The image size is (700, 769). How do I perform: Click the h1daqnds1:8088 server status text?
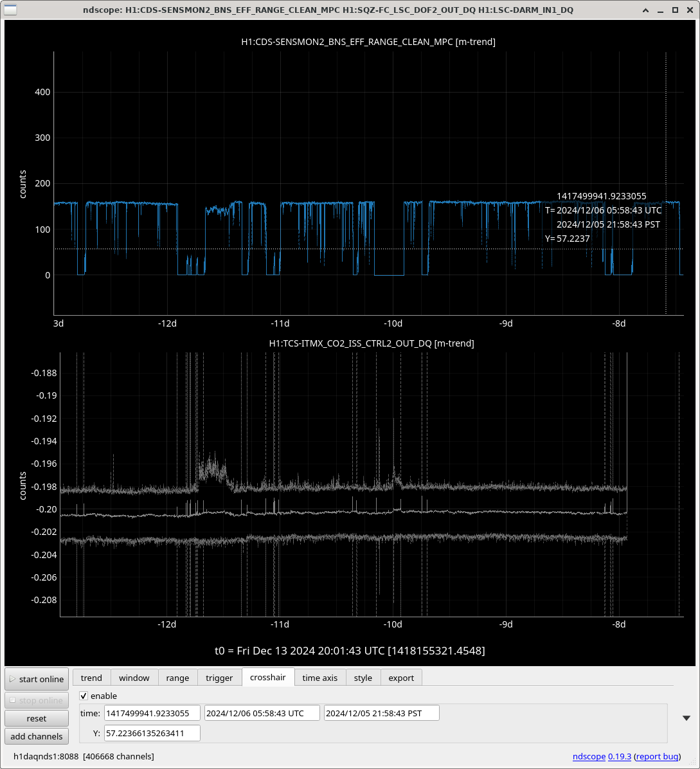[x=46, y=756]
